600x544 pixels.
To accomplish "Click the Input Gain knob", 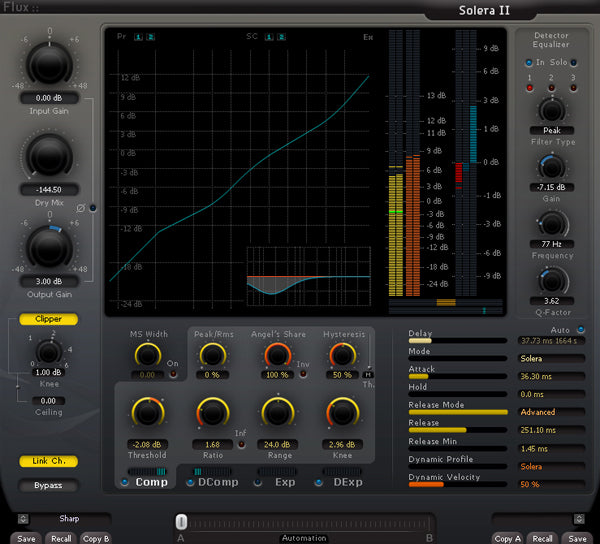I will [50, 65].
